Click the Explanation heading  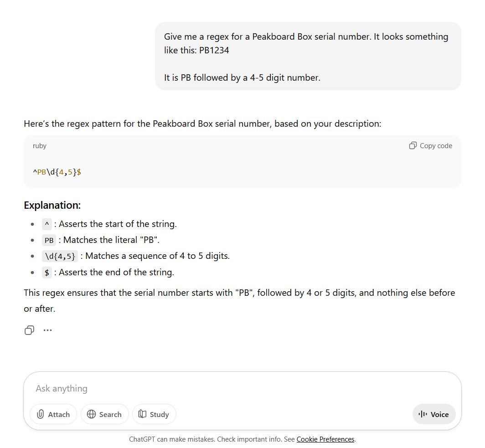coord(52,205)
